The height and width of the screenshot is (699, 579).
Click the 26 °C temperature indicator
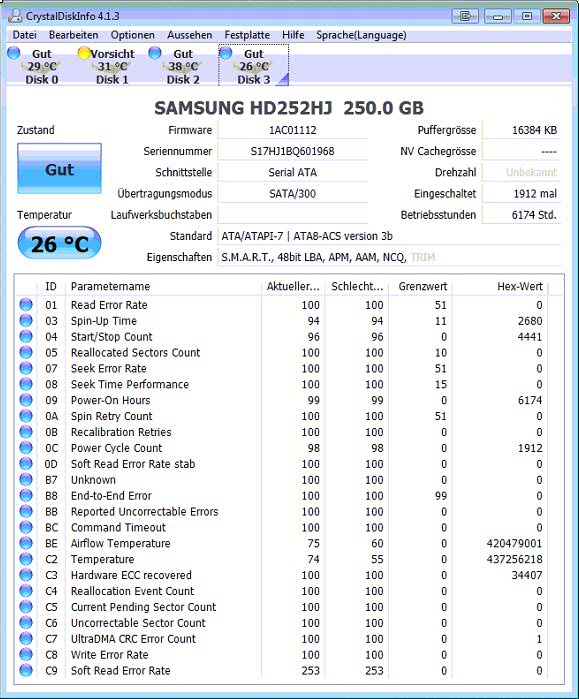[x=59, y=243]
